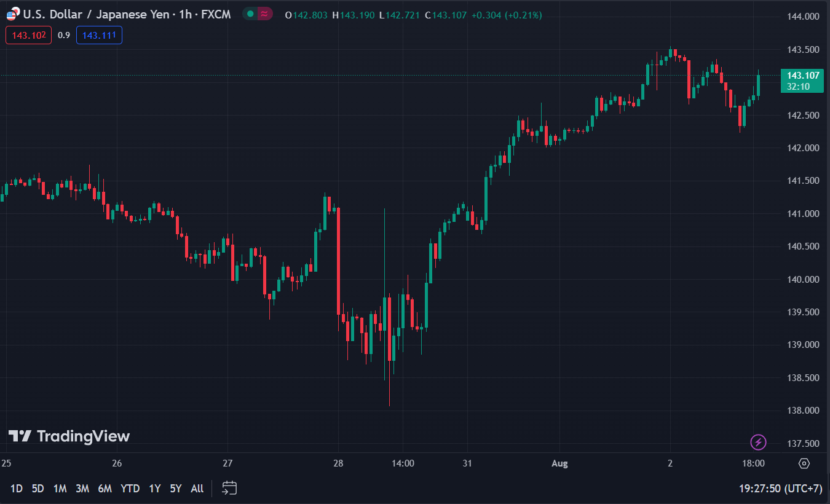Click the 0.9 spread value
The image size is (830, 504).
click(64, 36)
